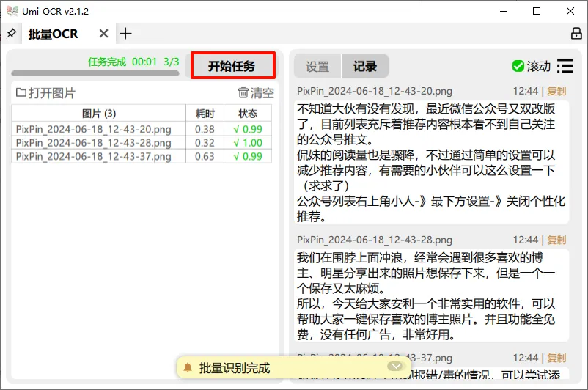The image size is (588, 390).
Task: Maximize the Umi-OCR window
Action: (537, 11)
